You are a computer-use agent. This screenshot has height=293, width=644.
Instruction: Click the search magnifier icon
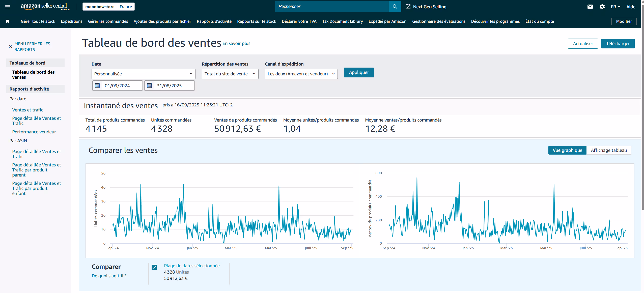point(395,7)
